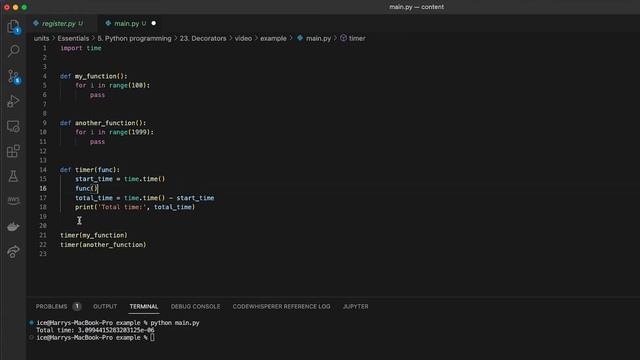Open the last activity bar icon below Docker
This screenshot has height=360, width=640.
pyautogui.click(x=13, y=251)
